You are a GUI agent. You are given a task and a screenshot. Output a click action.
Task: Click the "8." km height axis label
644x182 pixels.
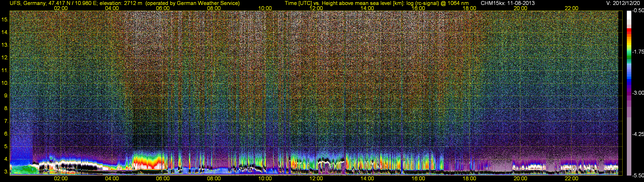(6, 109)
